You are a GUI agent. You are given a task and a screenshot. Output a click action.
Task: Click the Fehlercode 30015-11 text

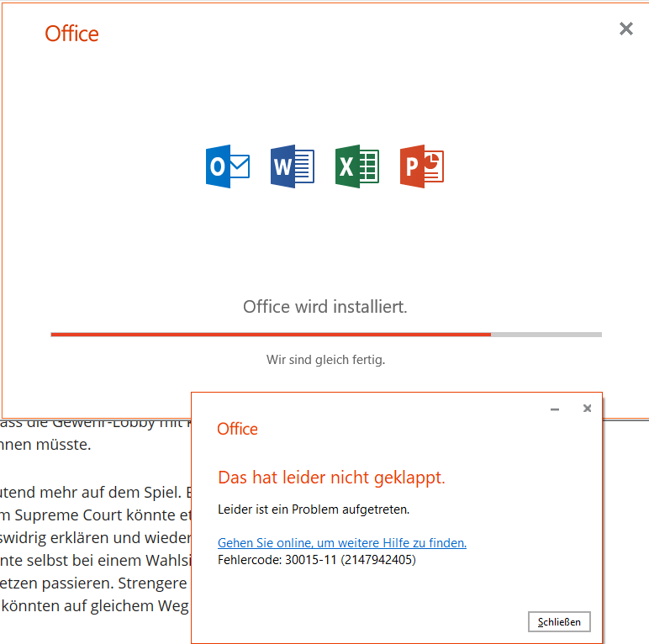(316, 559)
